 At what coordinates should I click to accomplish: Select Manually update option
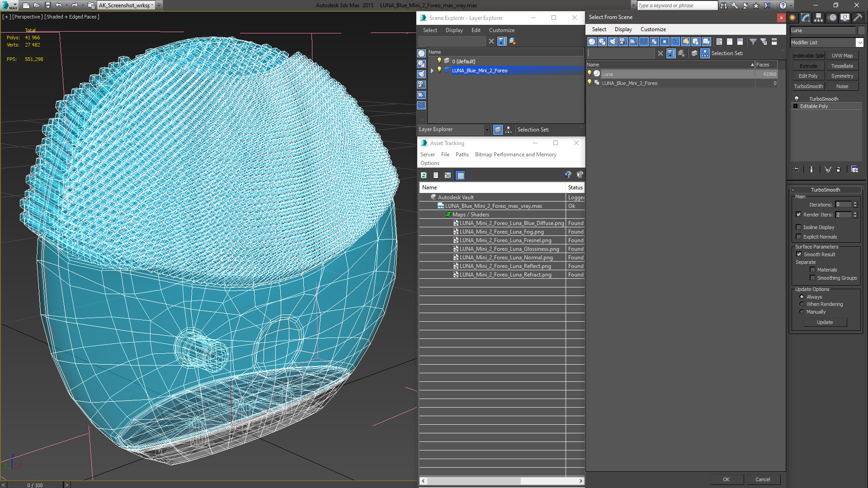tap(802, 312)
